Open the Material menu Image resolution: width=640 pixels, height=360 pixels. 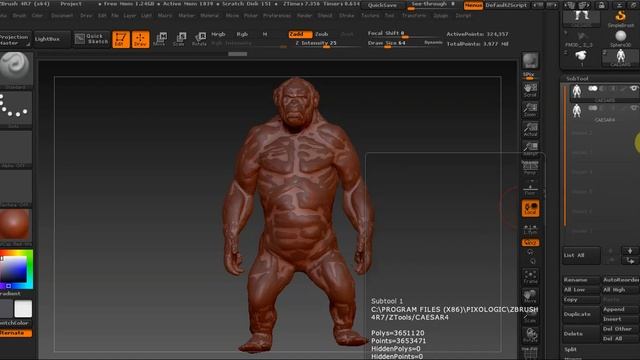209,16
